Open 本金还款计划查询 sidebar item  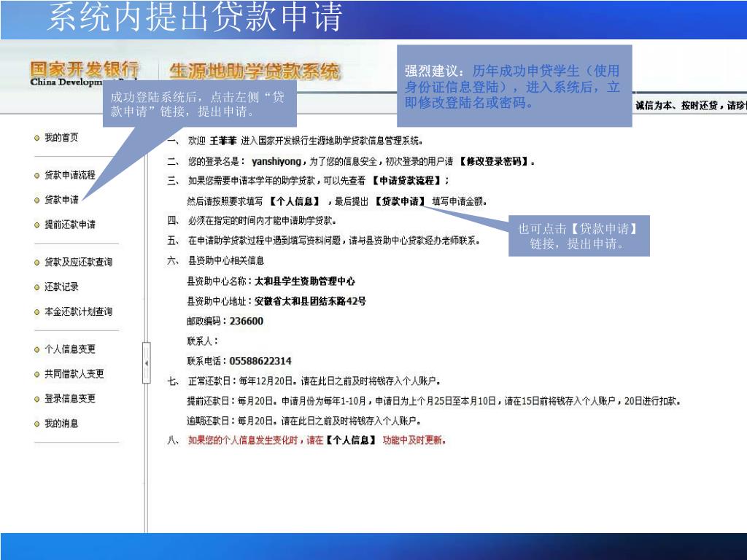[x=78, y=311]
